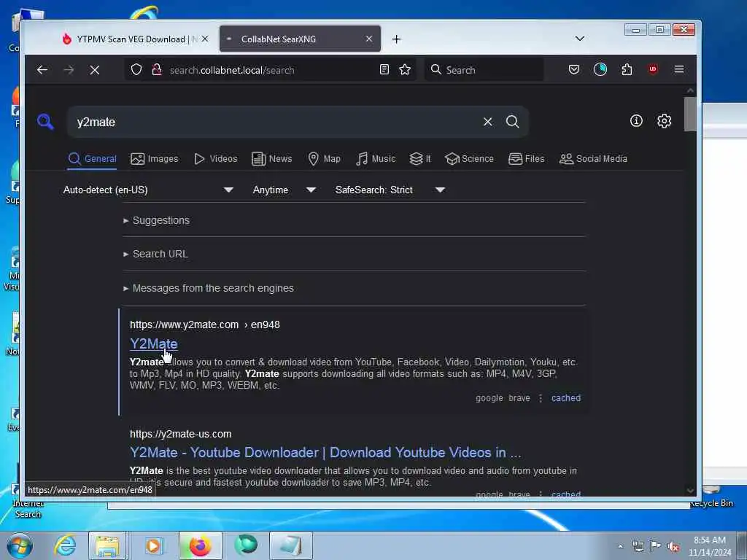Open the Anytime time range dropdown
This screenshot has height=560, width=747.
(x=284, y=190)
